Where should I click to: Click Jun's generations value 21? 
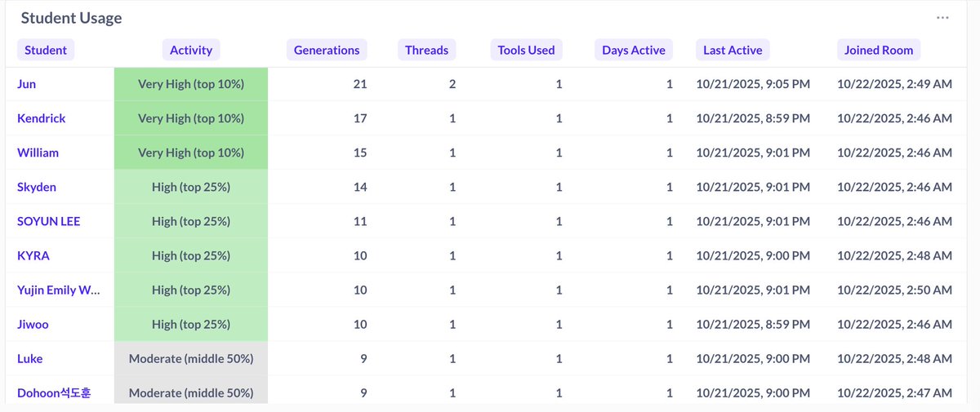pos(360,84)
